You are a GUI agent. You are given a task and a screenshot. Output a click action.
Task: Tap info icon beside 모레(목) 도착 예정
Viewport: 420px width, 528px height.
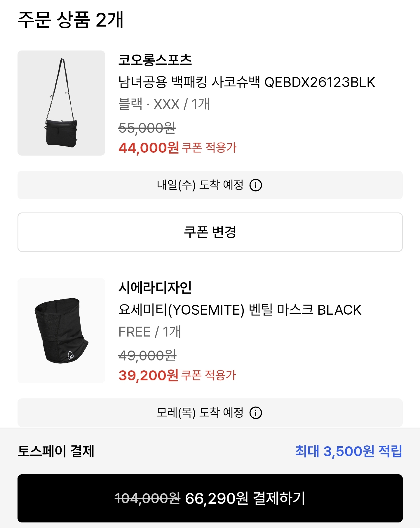point(256,413)
